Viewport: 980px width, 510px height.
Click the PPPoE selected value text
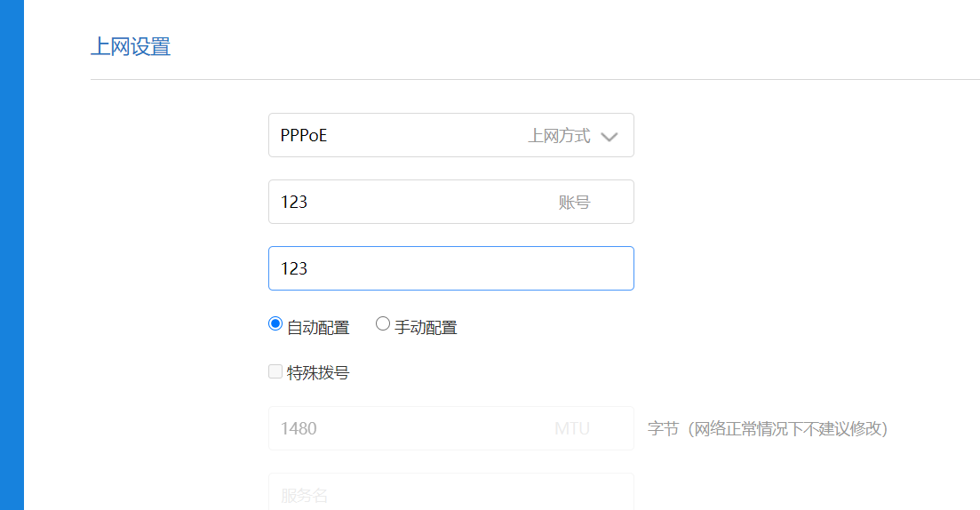coord(304,136)
